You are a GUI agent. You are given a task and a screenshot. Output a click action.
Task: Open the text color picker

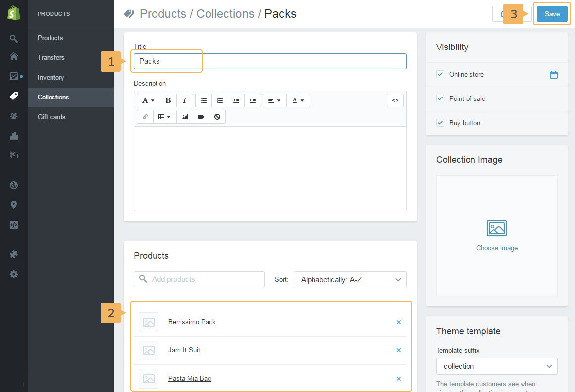click(x=298, y=100)
